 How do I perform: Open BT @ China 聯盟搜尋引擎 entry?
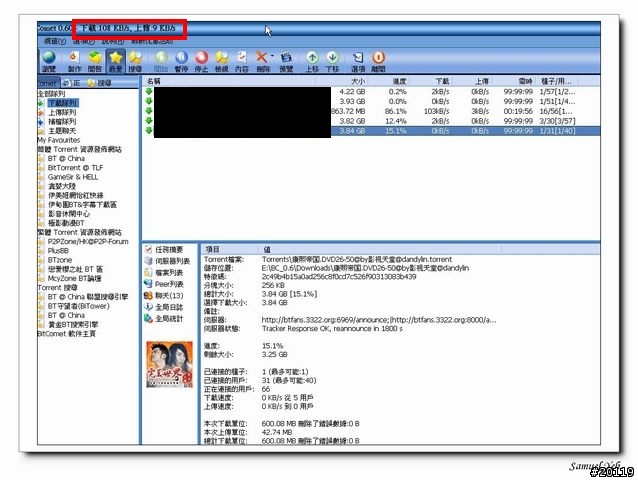tap(87, 297)
